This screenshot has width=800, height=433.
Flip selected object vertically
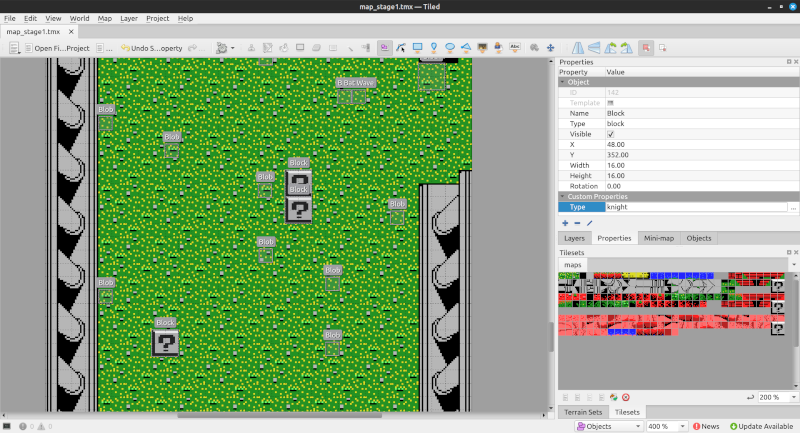(594, 48)
